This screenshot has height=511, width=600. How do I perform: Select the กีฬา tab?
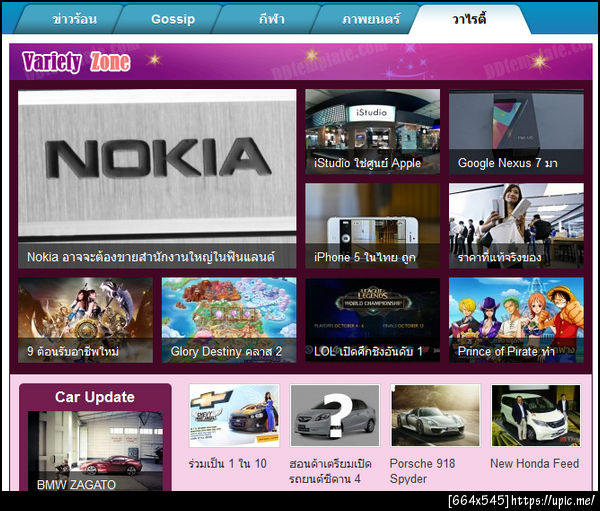pos(272,19)
